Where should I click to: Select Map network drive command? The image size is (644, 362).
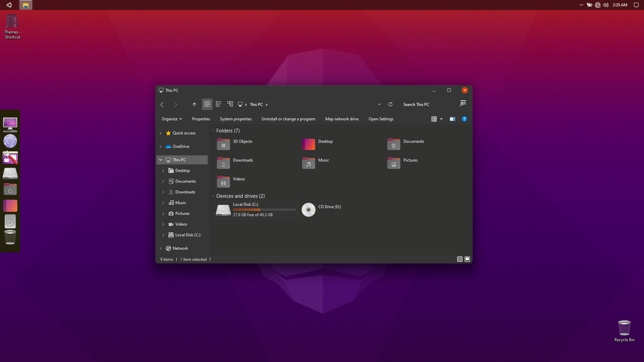click(x=342, y=119)
